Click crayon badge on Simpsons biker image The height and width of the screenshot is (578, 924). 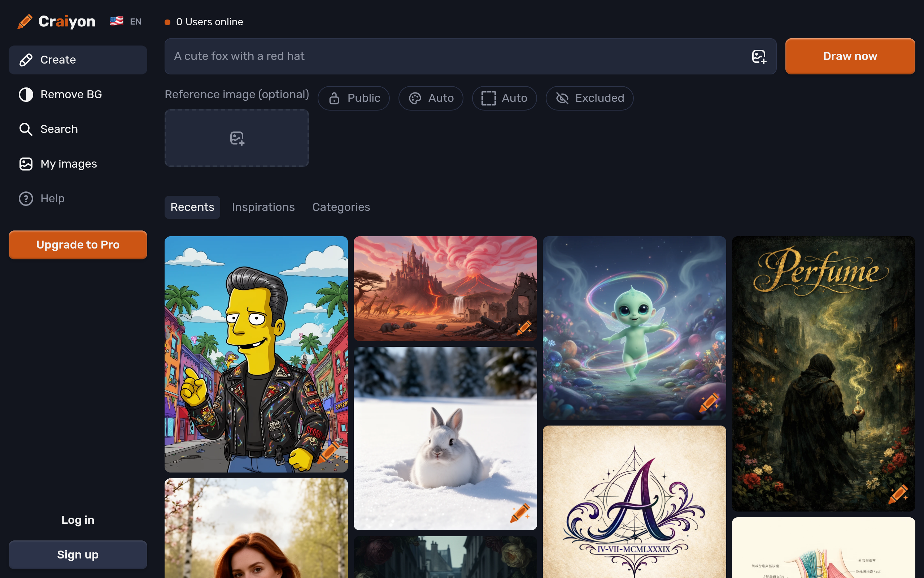329,453
